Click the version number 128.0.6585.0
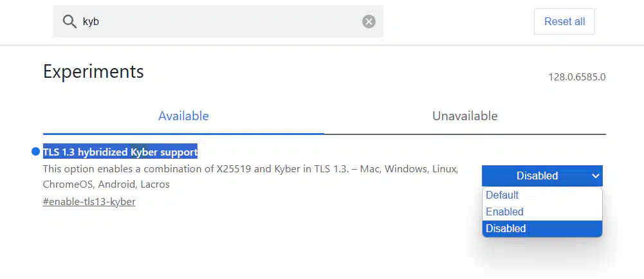 (x=576, y=77)
